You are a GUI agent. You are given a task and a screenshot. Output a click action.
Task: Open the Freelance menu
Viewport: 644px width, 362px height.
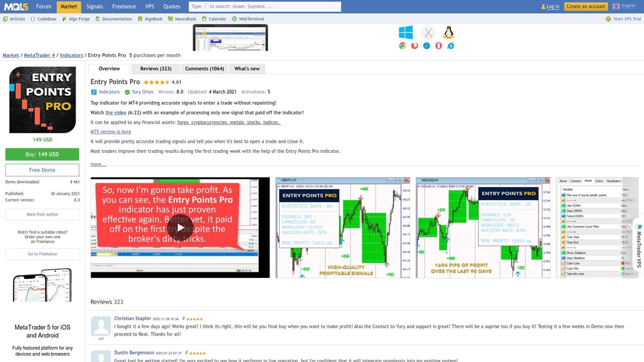[x=124, y=6]
